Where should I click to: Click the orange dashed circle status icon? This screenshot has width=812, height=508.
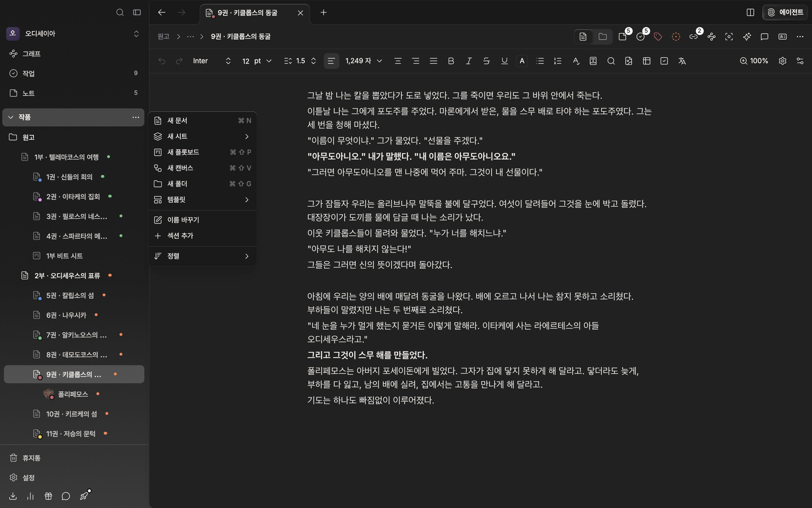[x=676, y=36]
